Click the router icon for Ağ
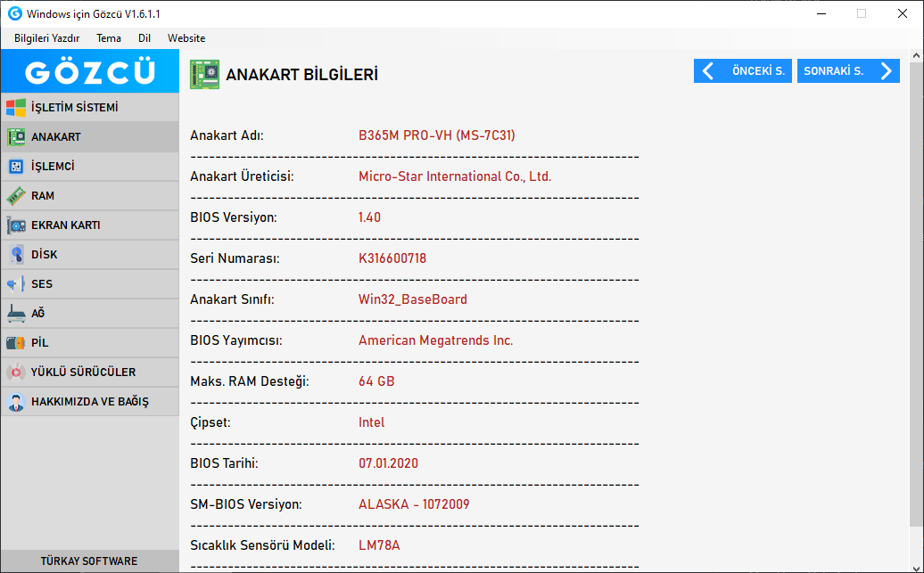The height and width of the screenshot is (573, 924). pos(16,314)
